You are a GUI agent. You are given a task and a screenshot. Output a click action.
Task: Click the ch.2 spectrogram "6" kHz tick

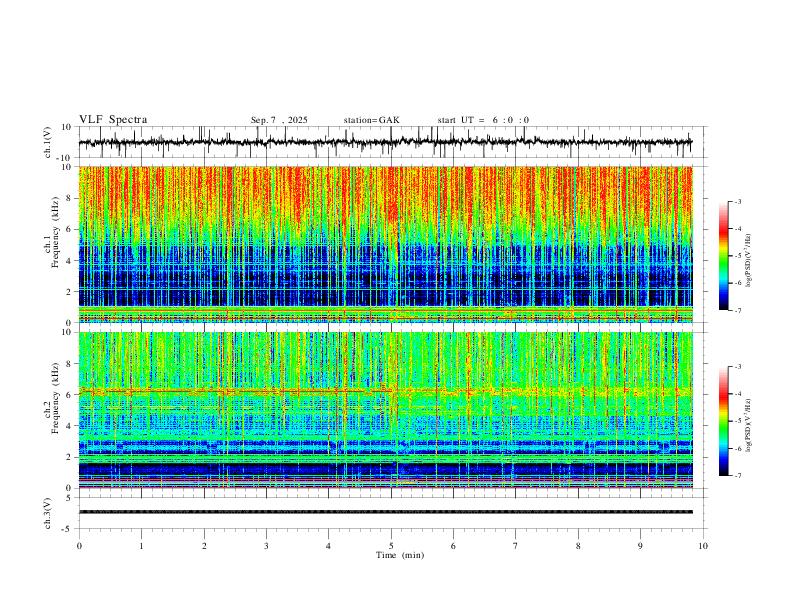69,395
